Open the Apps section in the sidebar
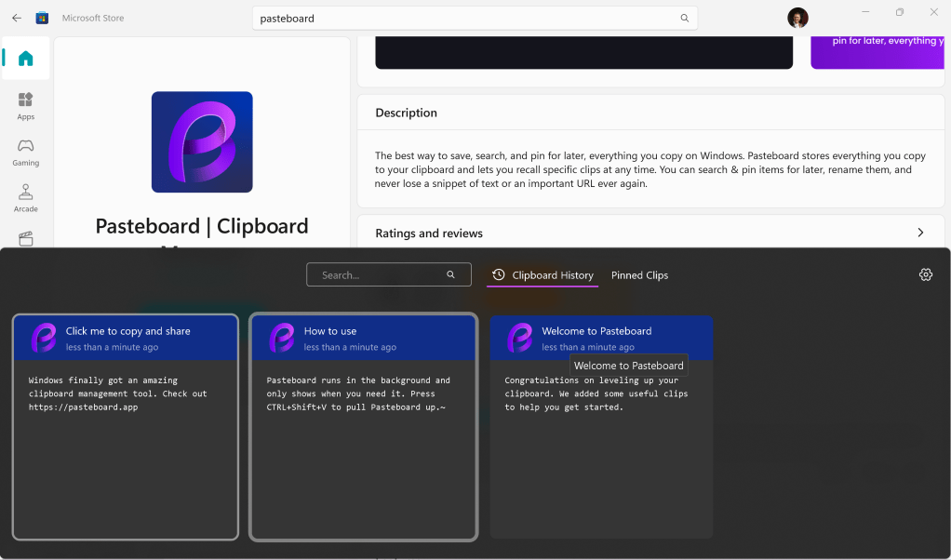This screenshot has height=560, width=951. click(x=25, y=106)
